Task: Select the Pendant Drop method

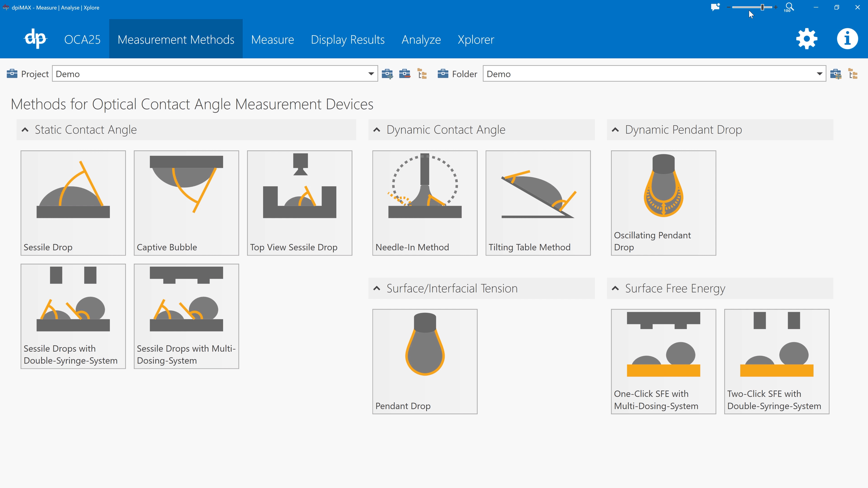Action: (425, 361)
